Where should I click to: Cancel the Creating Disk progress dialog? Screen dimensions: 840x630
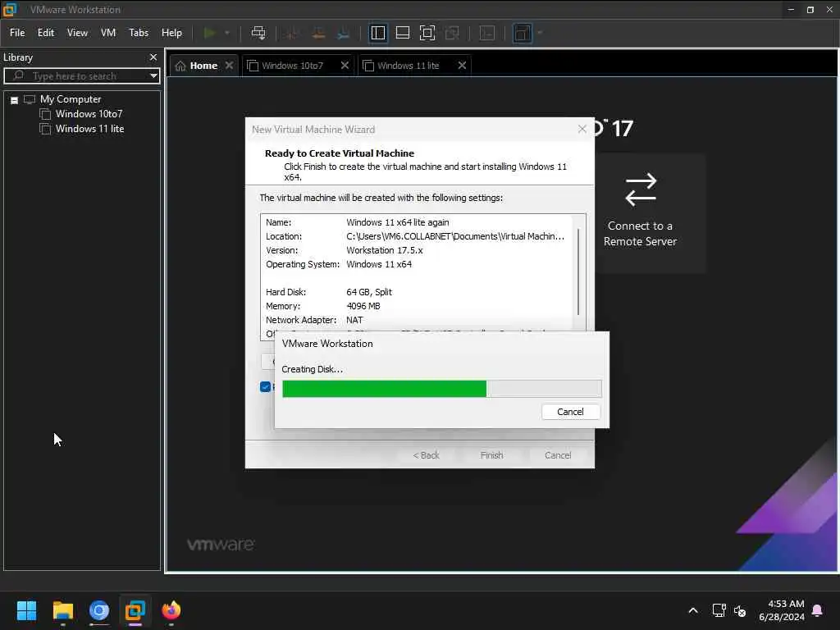(571, 412)
